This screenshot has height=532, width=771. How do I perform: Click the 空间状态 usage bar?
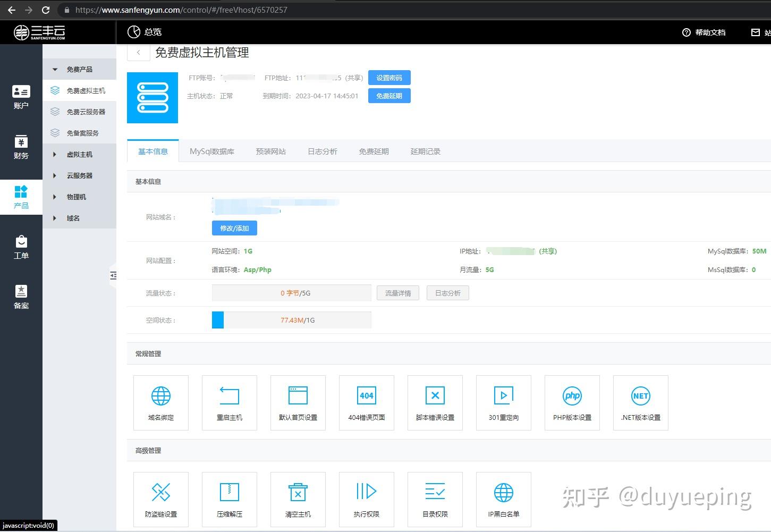coord(292,320)
